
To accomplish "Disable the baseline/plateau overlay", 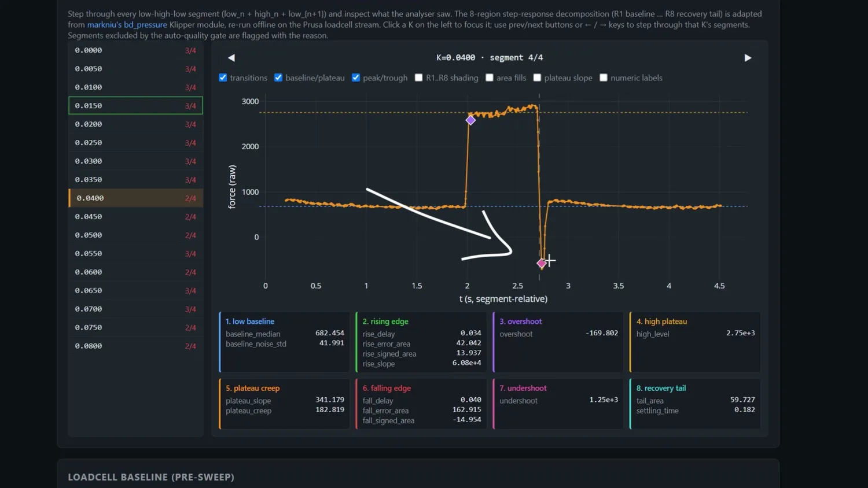I will (x=278, y=77).
